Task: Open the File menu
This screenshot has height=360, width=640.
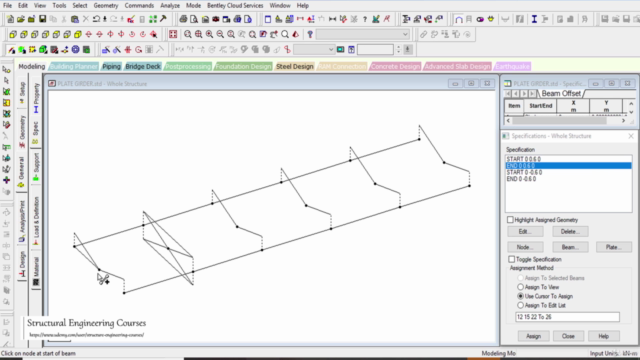Action: pos(7,6)
